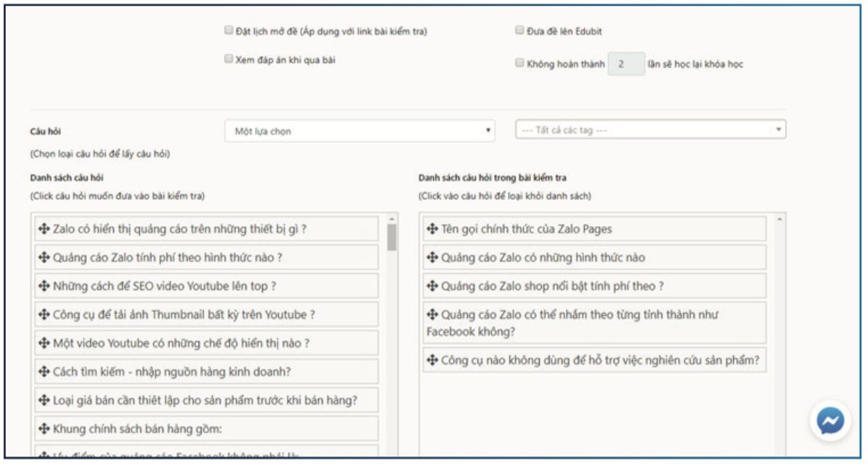Open the 'Một lựa chọn' question type dropdown
Screen dimensions: 868x465
(360, 131)
